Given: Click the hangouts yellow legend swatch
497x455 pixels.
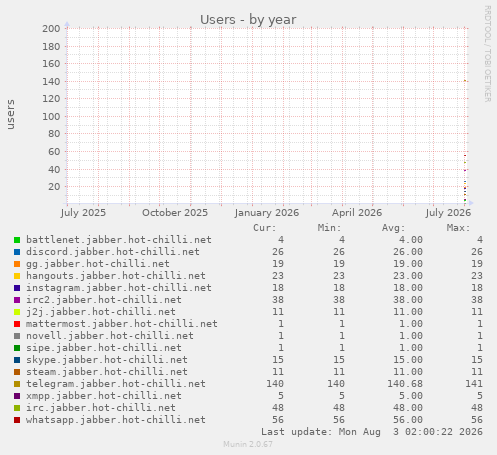Looking at the screenshot, I should tap(17, 276).
